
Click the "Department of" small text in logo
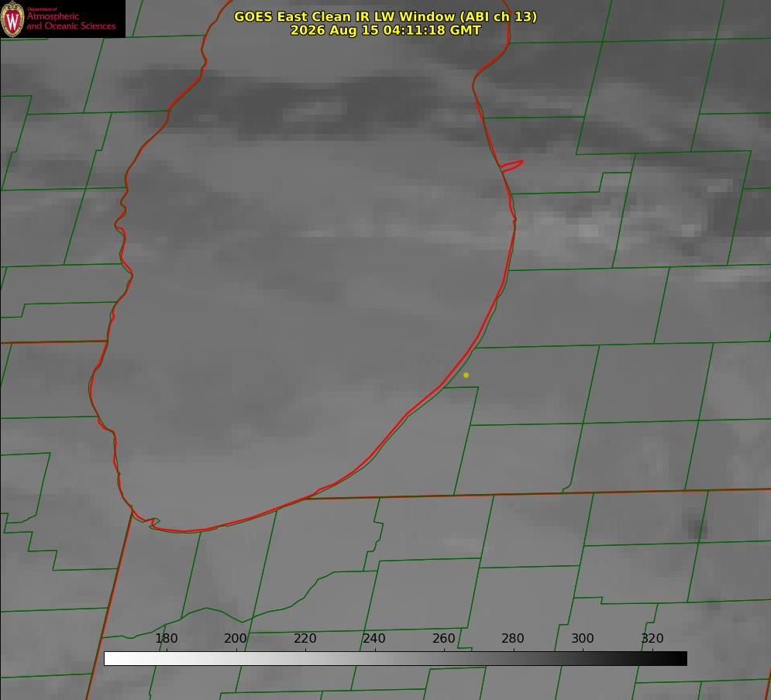pos(42,9)
